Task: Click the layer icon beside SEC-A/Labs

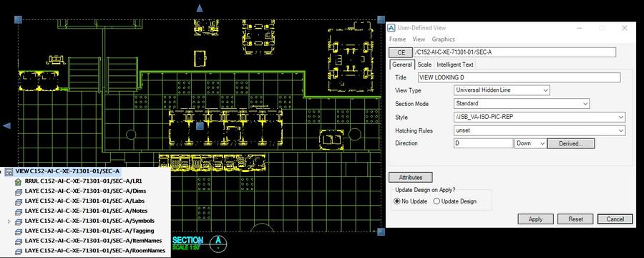Action: 18,201
